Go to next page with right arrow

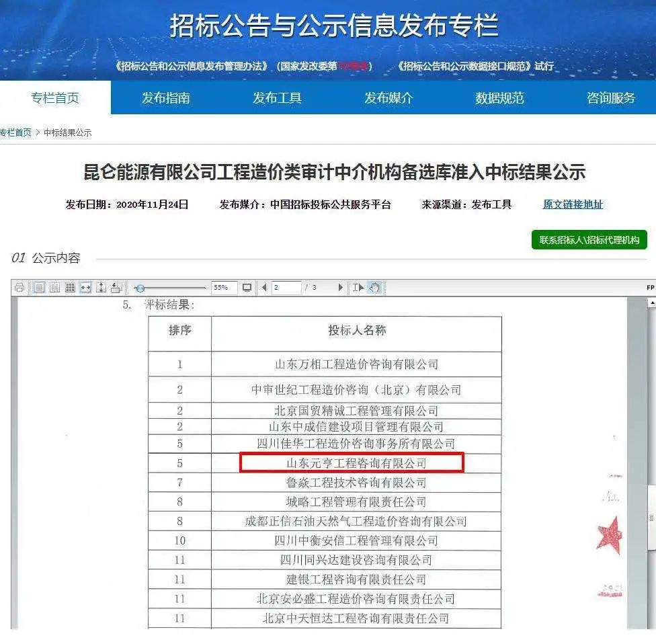click(x=341, y=288)
